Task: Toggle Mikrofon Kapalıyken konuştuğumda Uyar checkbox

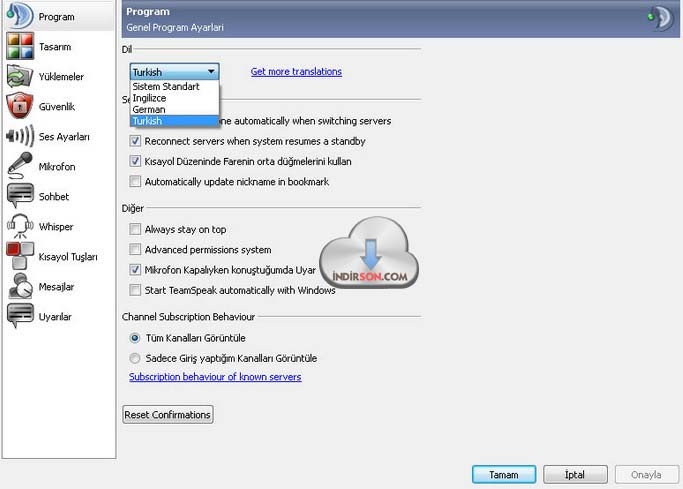Action: [x=135, y=270]
